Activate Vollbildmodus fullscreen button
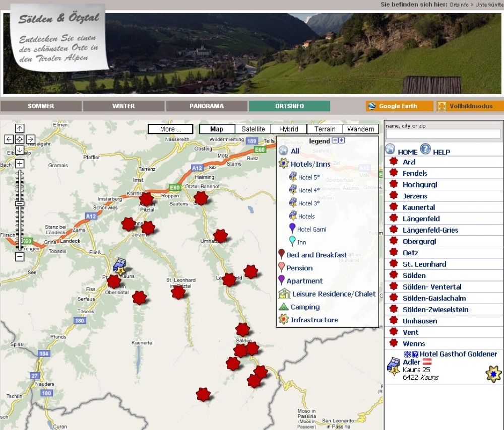This screenshot has width=504, height=430. pos(470,106)
